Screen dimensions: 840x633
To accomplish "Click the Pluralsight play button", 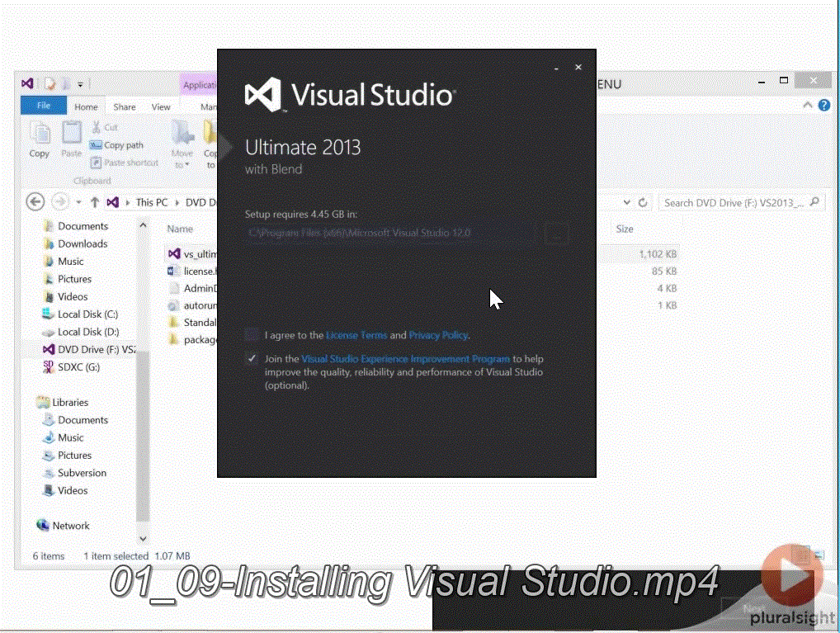I will tap(792, 575).
